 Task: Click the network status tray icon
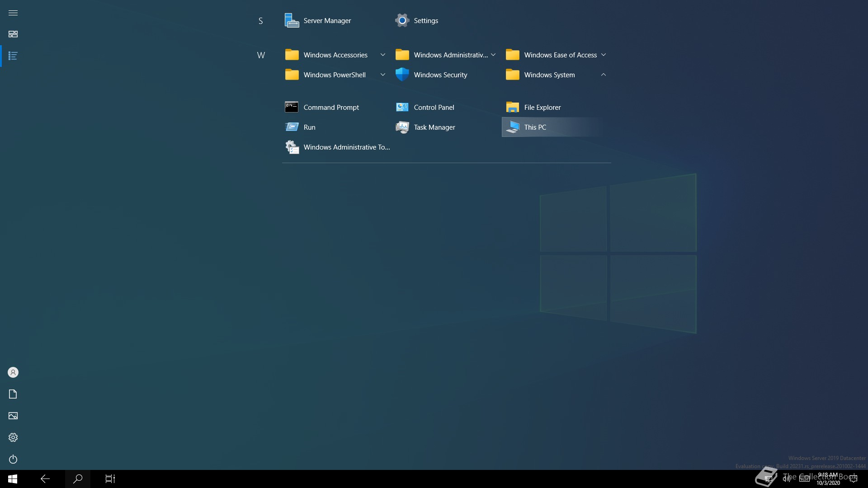tap(769, 479)
